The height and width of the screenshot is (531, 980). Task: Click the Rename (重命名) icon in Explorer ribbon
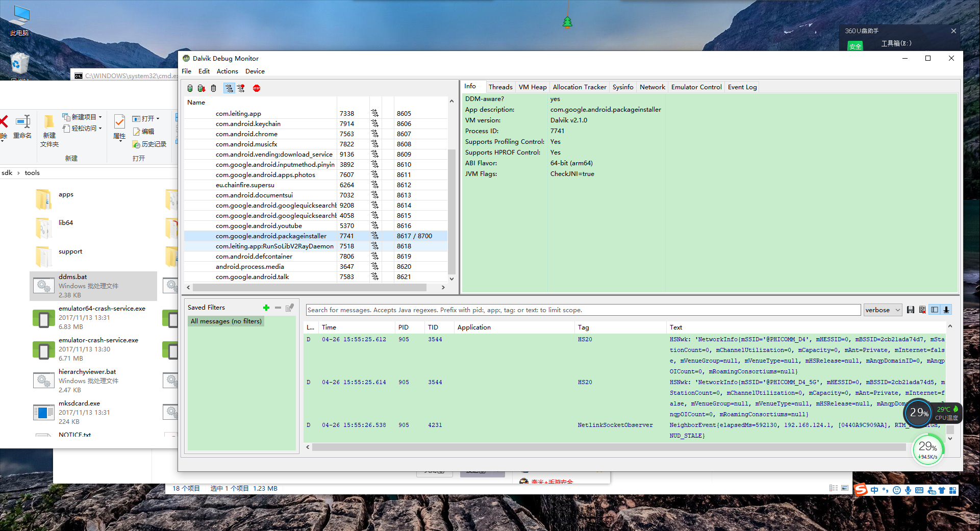(22, 127)
